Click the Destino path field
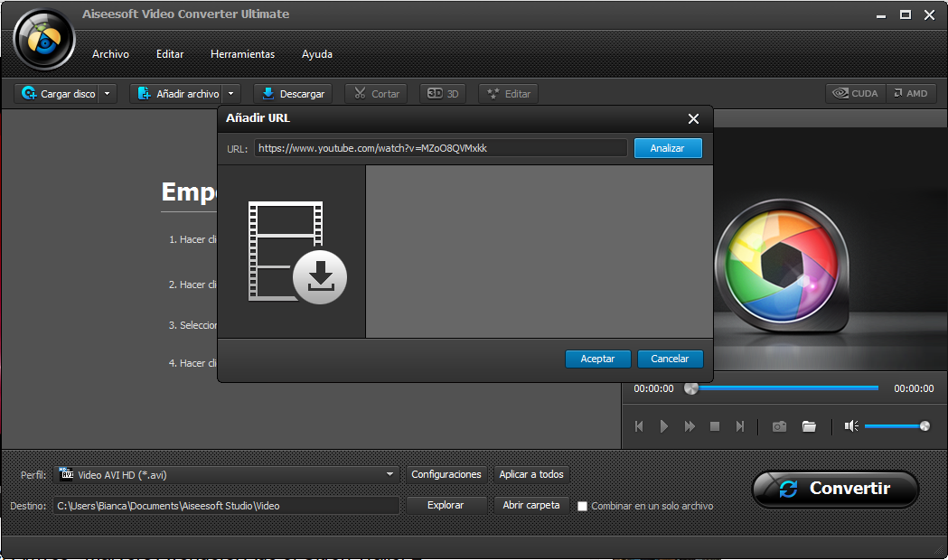The image size is (948, 560). pos(227,506)
